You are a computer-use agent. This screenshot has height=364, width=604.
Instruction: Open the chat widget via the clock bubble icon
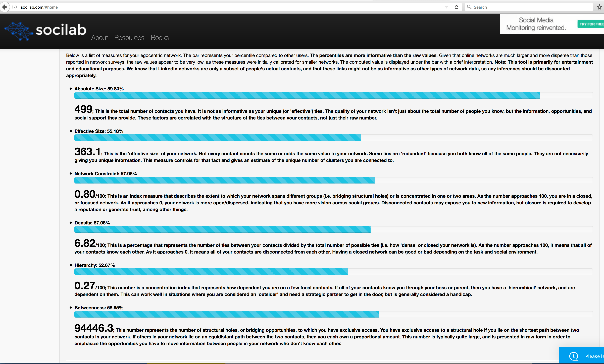tap(573, 356)
